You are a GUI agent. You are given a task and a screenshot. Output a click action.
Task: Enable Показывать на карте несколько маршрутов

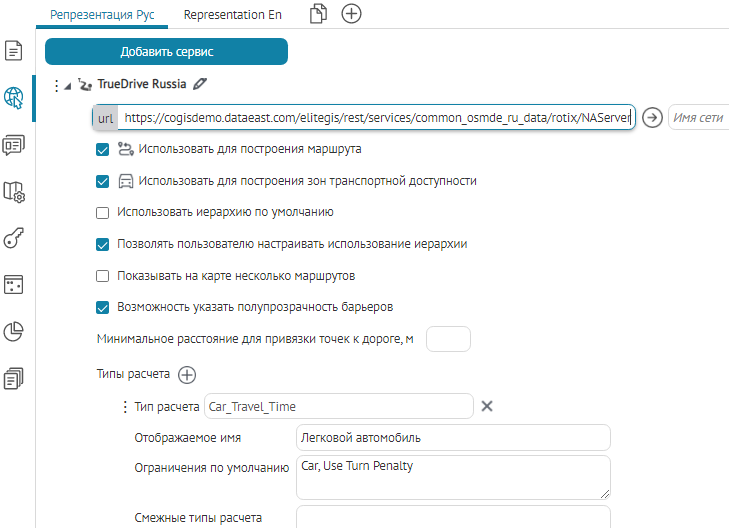click(102, 275)
